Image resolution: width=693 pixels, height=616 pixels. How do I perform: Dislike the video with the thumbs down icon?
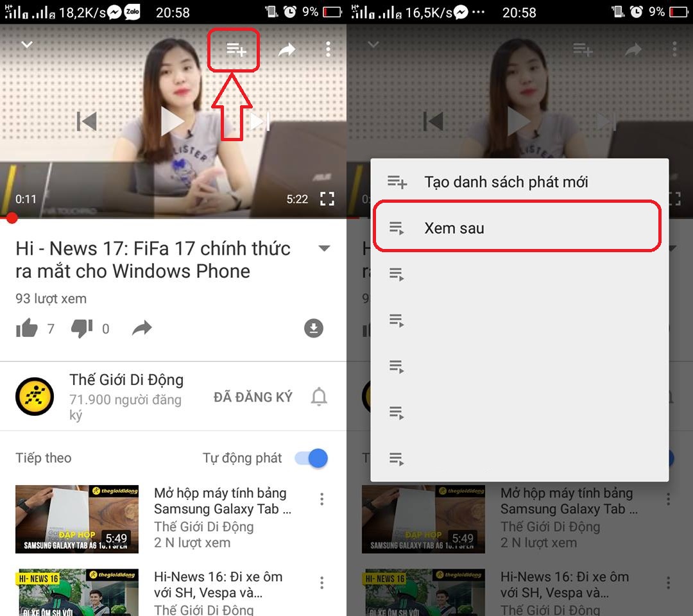point(81,328)
